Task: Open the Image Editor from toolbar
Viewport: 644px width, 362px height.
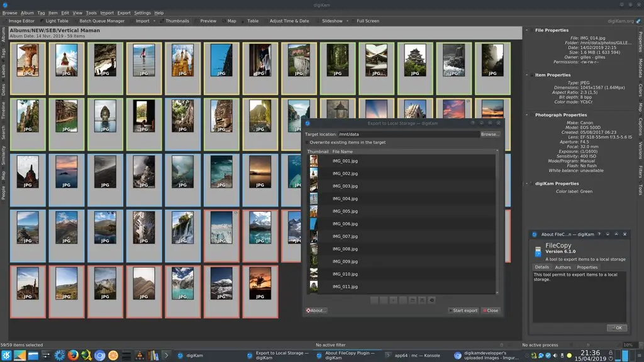Action: (21, 21)
